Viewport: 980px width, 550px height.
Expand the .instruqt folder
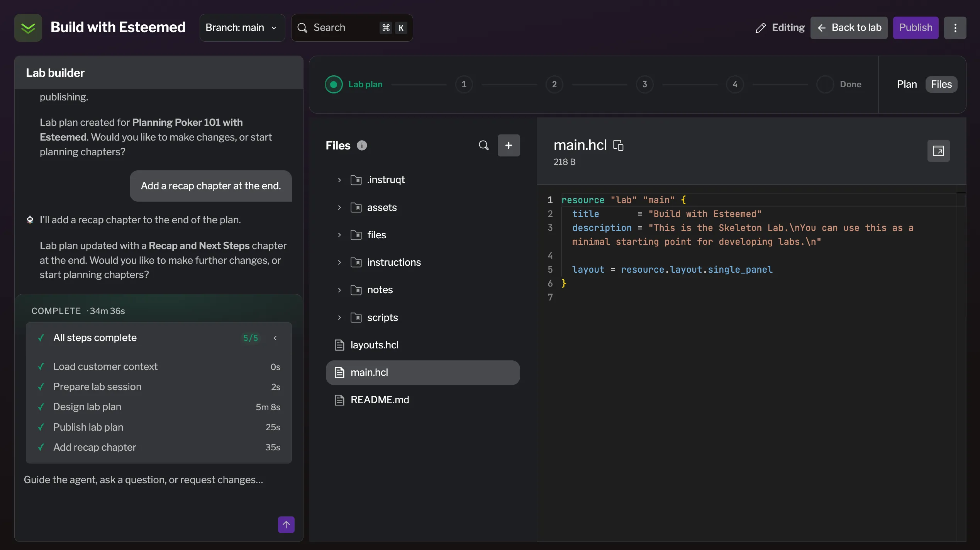[x=339, y=180]
